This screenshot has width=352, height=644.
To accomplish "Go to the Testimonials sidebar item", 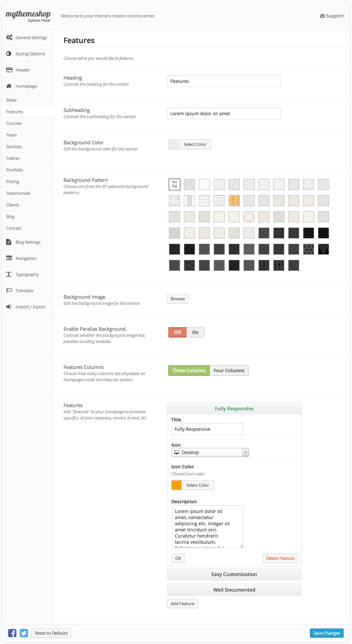I will (x=18, y=193).
